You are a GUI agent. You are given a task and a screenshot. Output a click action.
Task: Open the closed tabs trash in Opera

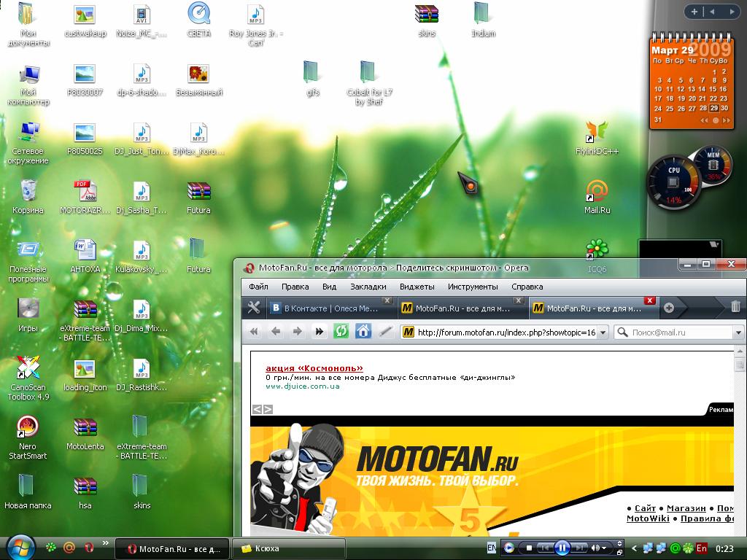735,307
